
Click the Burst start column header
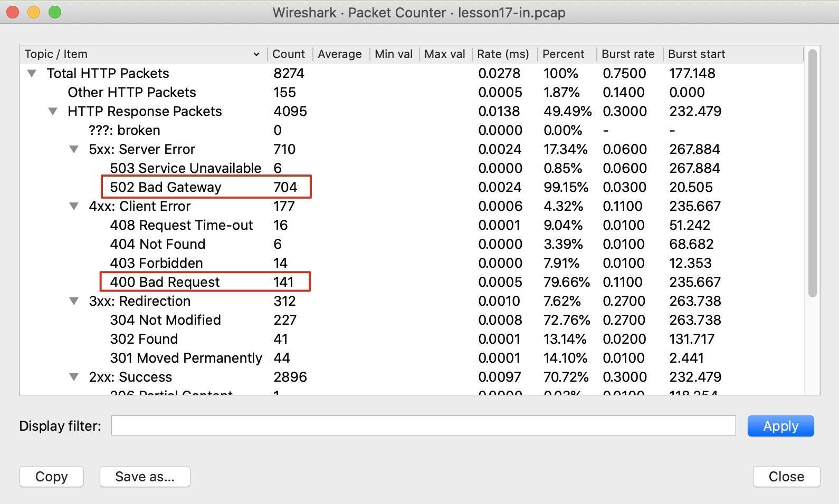[697, 54]
